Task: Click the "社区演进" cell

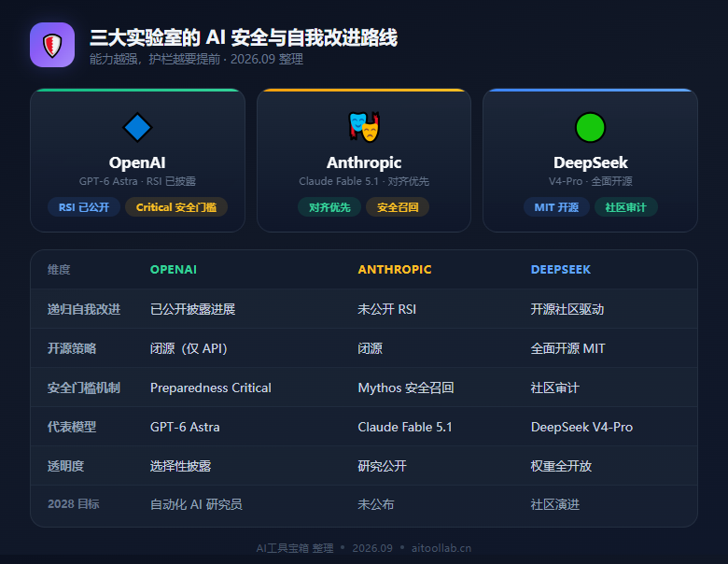Action: click(x=554, y=504)
